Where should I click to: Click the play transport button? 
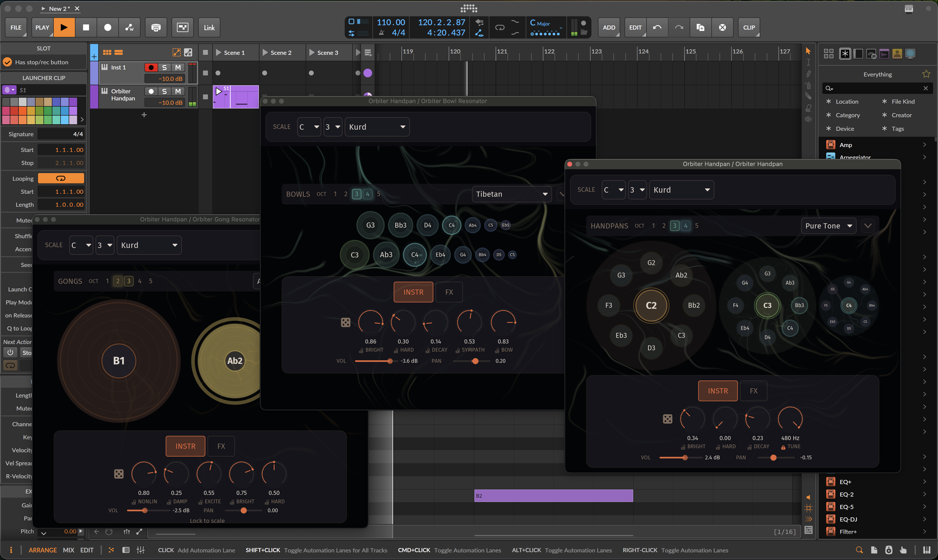[64, 27]
